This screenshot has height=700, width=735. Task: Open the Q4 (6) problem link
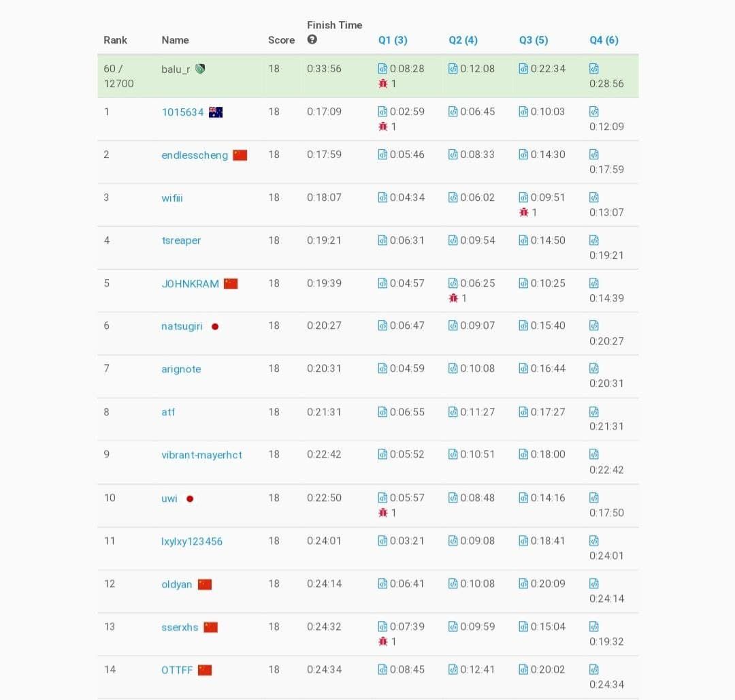604,40
